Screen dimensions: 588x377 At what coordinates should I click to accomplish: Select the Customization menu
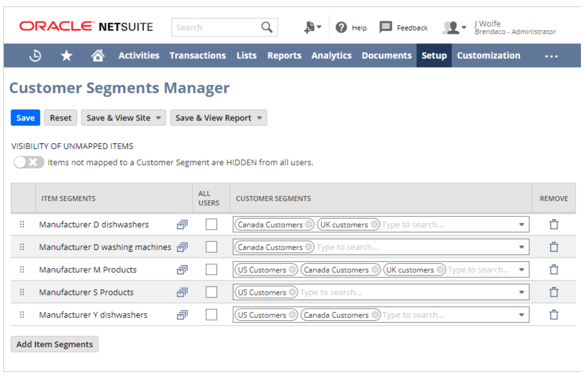(489, 56)
